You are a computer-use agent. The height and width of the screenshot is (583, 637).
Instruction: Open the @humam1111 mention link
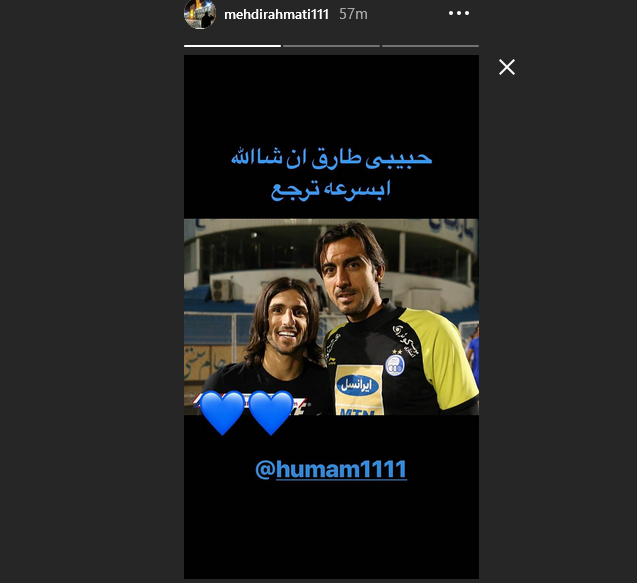[x=331, y=470]
